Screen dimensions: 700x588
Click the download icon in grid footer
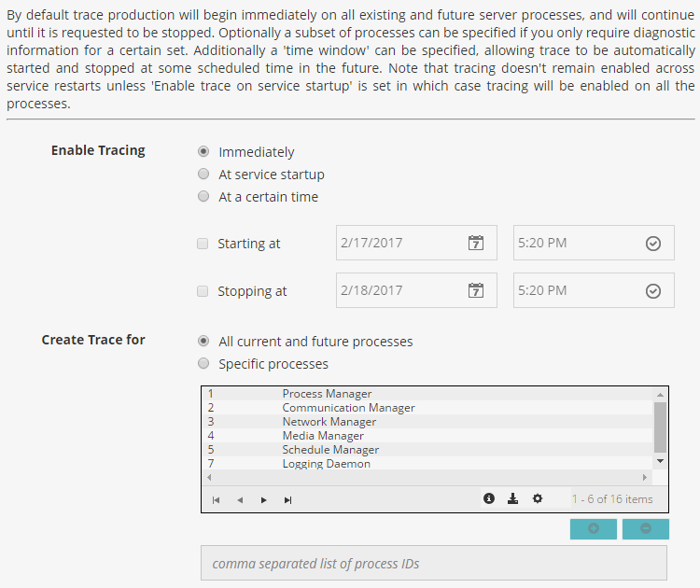tap(512, 499)
